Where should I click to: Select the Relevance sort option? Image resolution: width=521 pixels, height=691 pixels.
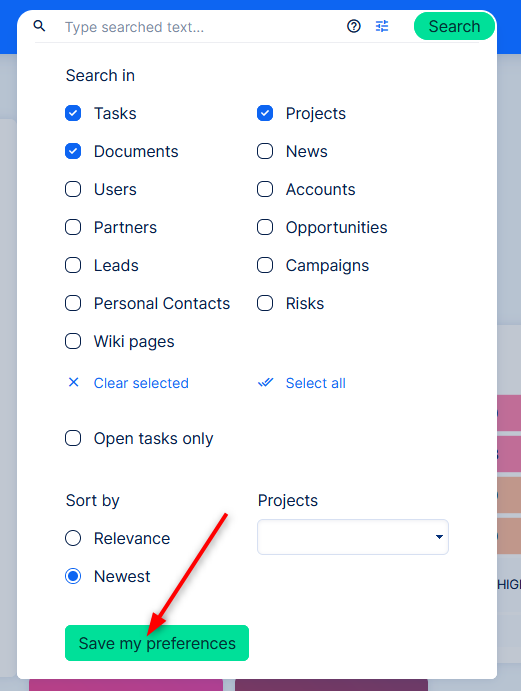tap(73, 538)
